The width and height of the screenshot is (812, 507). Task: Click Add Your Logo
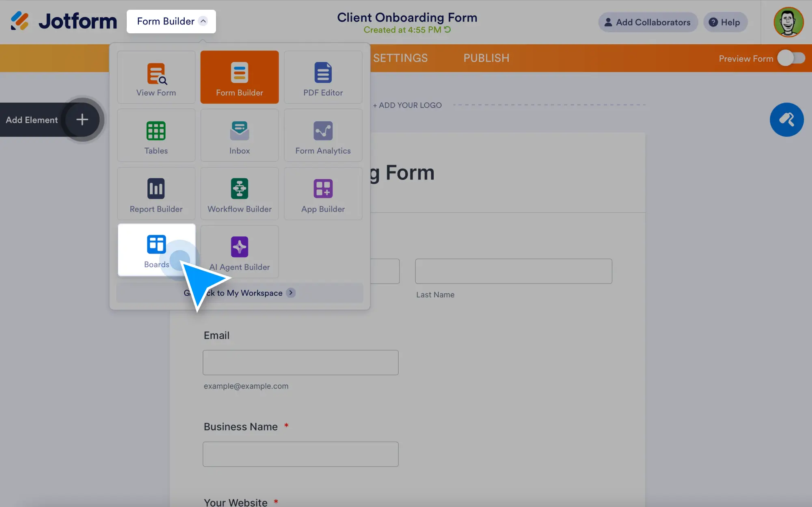407,105
